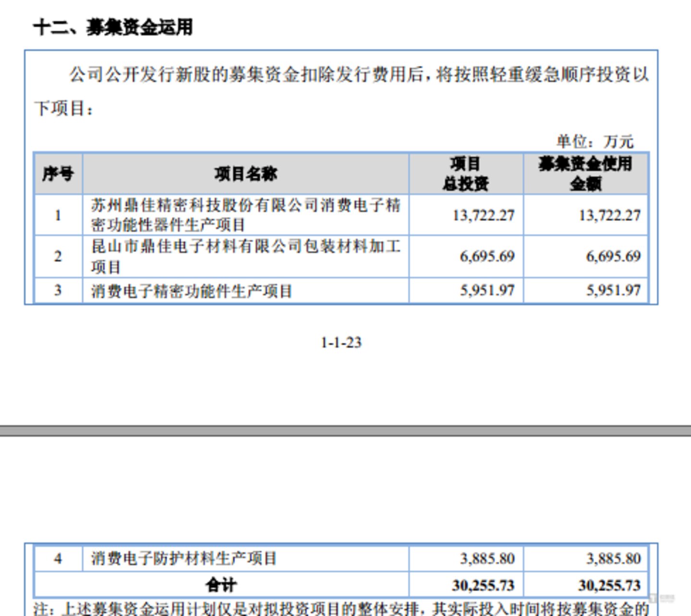Select the 单位：万元 unit label
Screen dimensions: 691x616
pos(594,142)
